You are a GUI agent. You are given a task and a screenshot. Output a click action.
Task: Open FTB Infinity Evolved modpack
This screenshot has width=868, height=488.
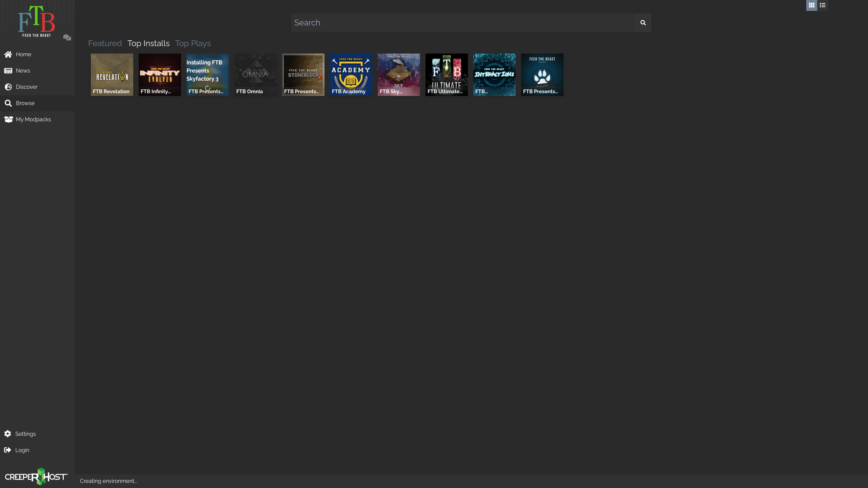(x=160, y=75)
